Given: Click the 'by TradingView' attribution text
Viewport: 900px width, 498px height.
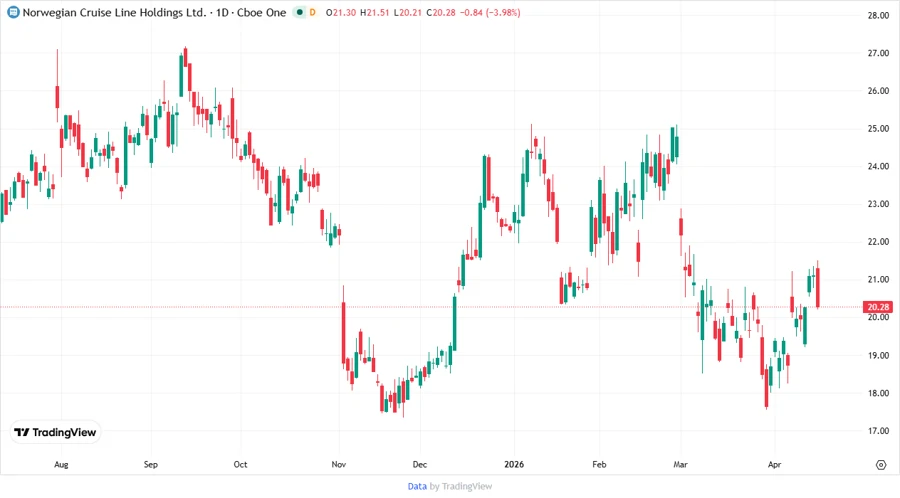Looking at the screenshot, I should (461, 486).
